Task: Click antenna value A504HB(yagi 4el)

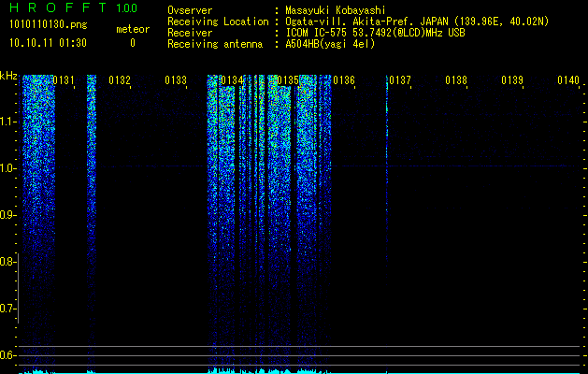Action: pyautogui.click(x=330, y=44)
